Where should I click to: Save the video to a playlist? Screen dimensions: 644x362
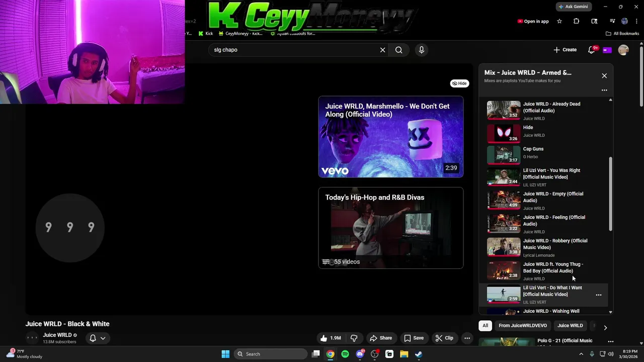(414, 338)
